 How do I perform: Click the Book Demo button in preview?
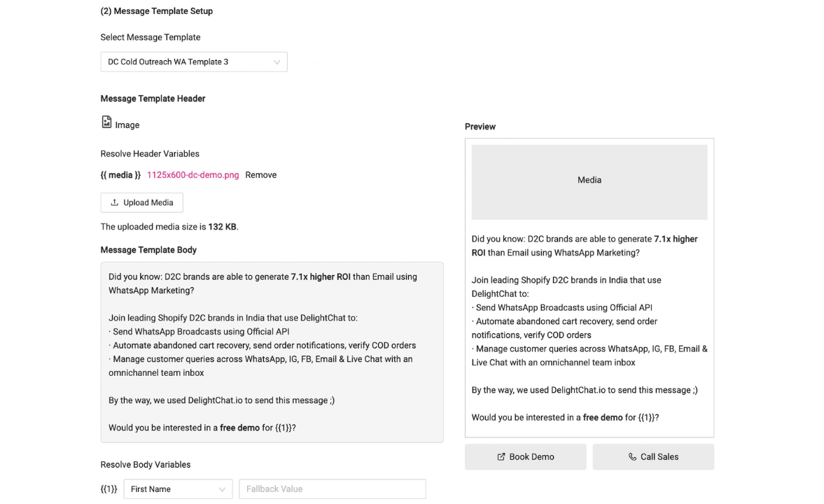[525, 456]
